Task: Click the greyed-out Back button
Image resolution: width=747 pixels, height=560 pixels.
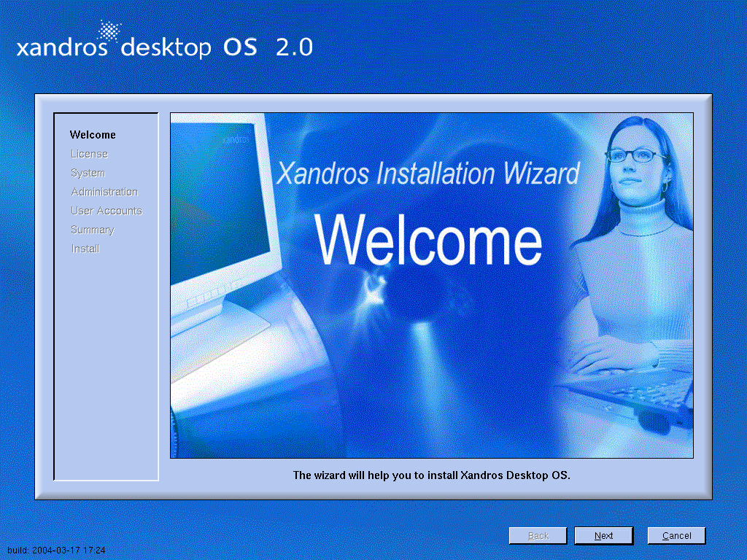Action: pyautogui.click(x=538, y=535)
